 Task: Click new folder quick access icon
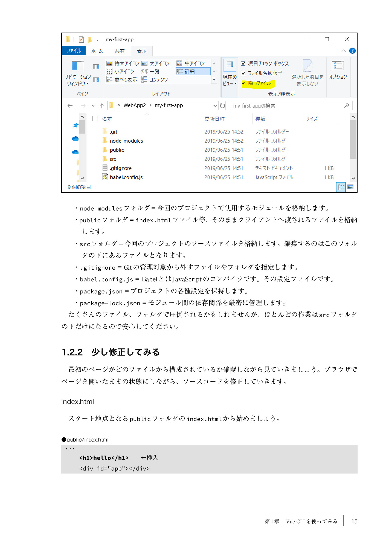click(89, 40)
